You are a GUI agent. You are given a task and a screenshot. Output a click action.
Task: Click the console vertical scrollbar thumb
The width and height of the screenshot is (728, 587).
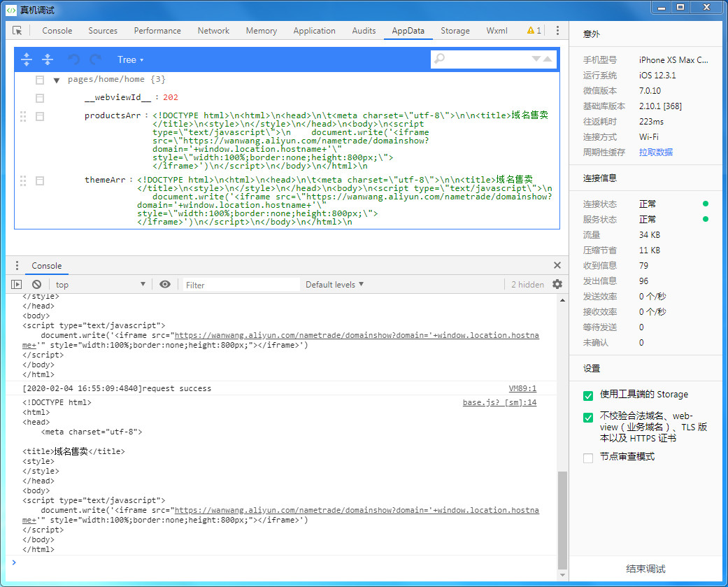[x=562, y=520]
